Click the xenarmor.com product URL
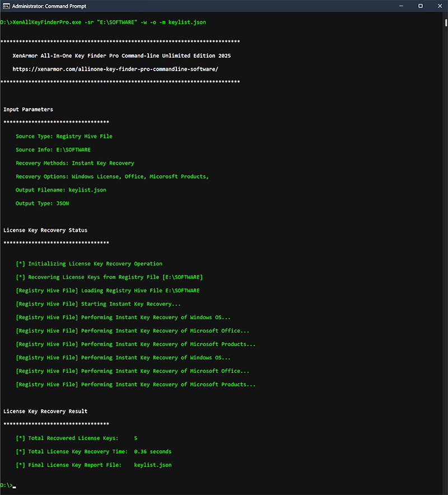 click(x=115, y=69)
